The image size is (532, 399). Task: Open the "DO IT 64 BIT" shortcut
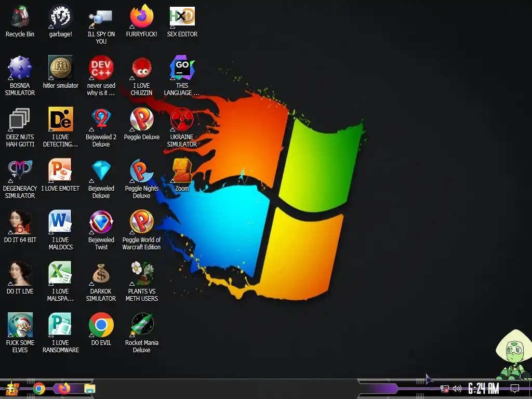click(20, 222)
